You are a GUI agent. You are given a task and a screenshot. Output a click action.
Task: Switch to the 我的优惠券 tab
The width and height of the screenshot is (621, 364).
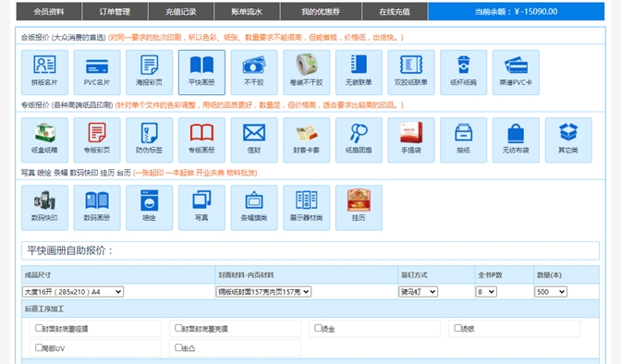point(321,11)
